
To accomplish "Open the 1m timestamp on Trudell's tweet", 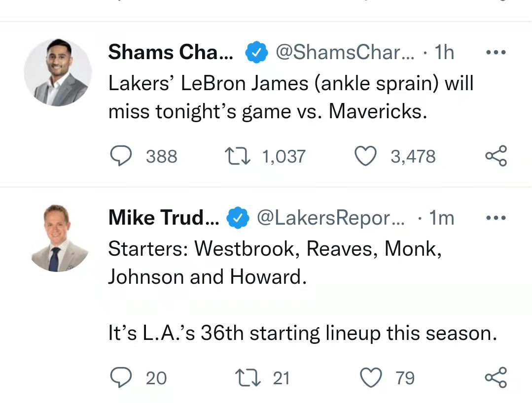I will click(441, 218).
